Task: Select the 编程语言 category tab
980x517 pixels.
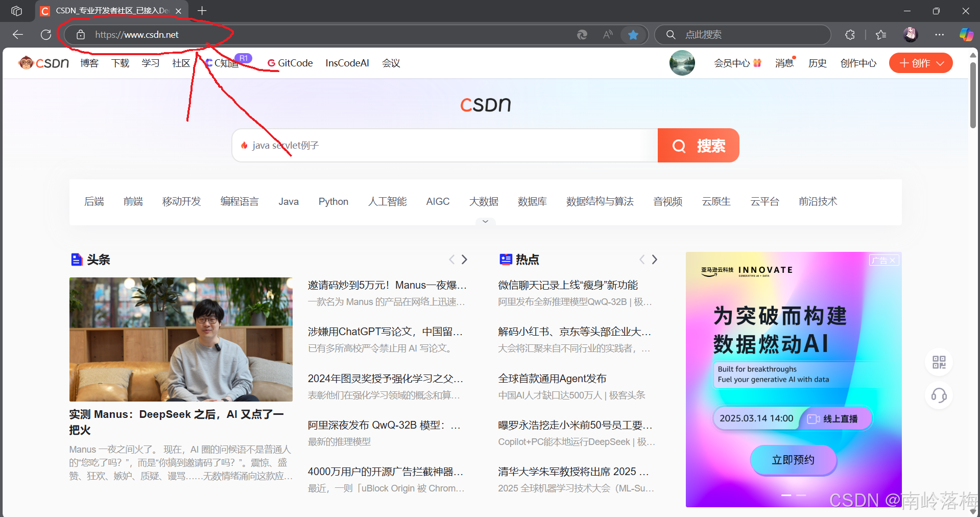Action: tap(240, 201)
